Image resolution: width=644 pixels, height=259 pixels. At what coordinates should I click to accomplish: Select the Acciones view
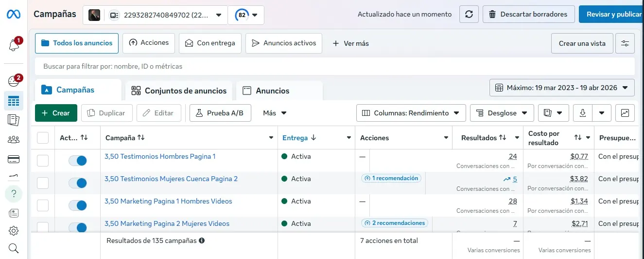pyautogui.click(x=149, y=43)
